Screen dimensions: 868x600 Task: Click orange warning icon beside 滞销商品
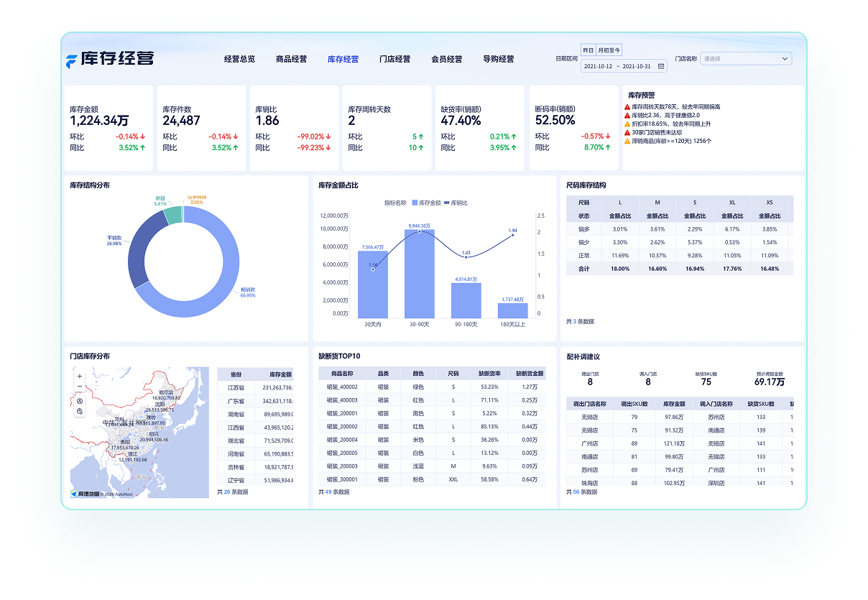click(x=627, y=141)
